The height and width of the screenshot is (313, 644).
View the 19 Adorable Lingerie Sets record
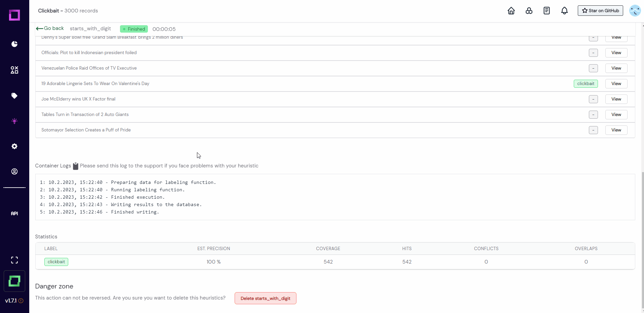[x=616, y=84]
